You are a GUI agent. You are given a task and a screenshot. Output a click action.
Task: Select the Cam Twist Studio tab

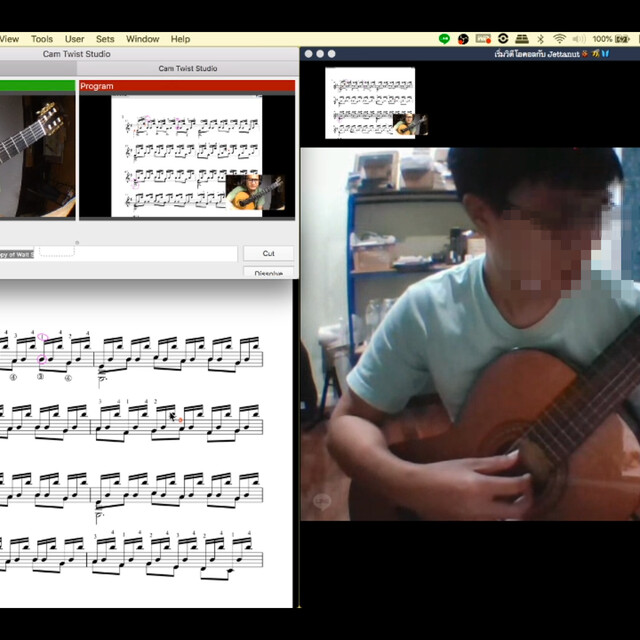pyautogui.click(x=188, y=69)
